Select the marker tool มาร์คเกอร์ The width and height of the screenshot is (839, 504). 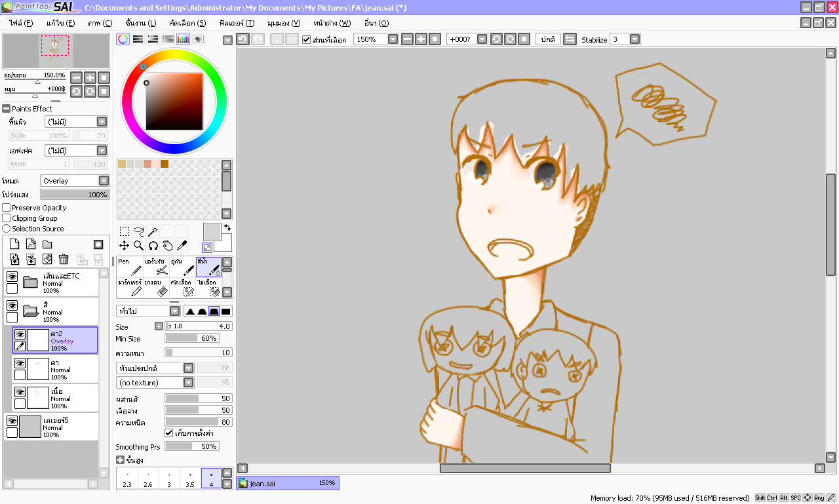(130, 288)
